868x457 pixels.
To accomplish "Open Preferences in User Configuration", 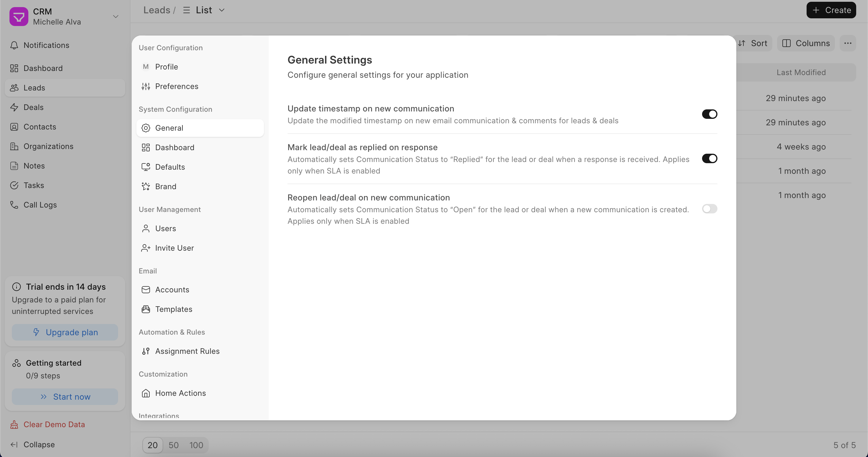I will coord(177,86).
